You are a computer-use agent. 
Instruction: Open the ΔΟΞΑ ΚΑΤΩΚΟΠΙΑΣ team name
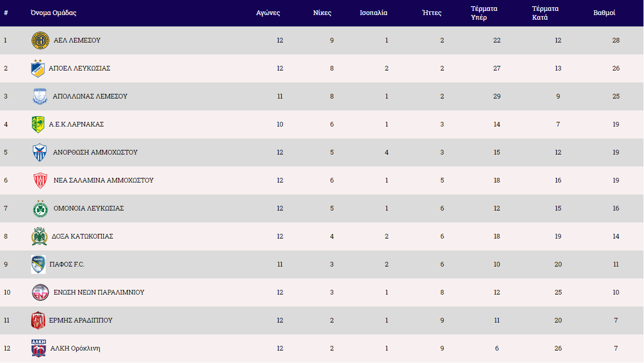click(83, 236)
